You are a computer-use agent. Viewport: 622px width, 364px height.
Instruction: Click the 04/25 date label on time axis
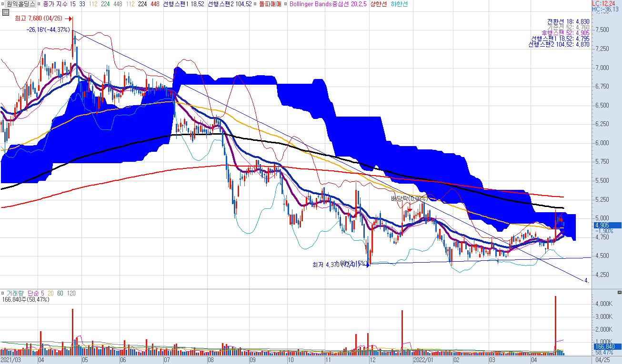coord(603,360)
